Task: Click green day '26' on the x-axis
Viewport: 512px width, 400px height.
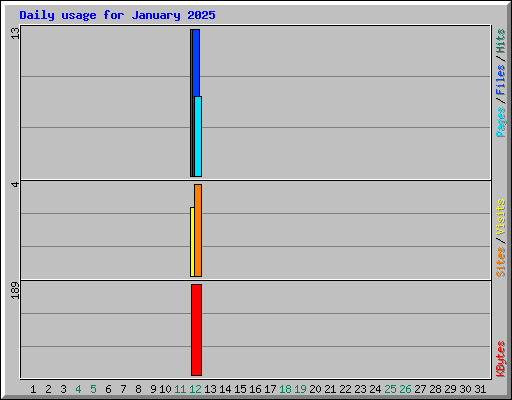Action: [x=405, y=389]
